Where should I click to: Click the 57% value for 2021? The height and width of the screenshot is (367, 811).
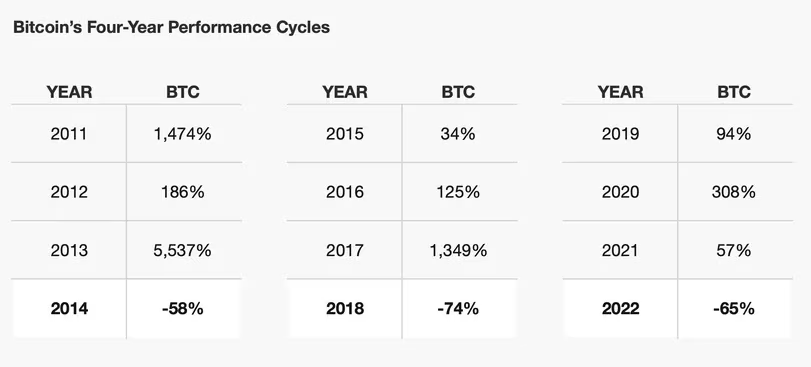[x=734, y=251]
